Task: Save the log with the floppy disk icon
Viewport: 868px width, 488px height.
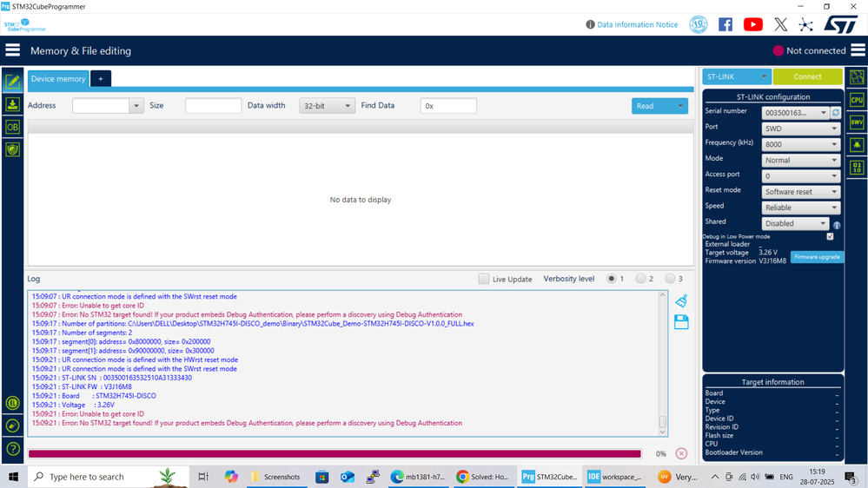Action: tap(681, 322)
